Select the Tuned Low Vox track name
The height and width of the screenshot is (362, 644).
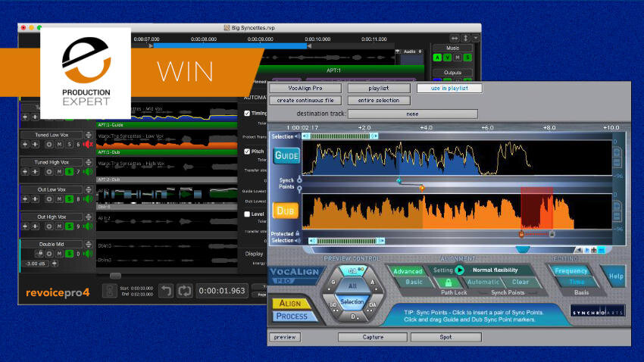point(52,135)
